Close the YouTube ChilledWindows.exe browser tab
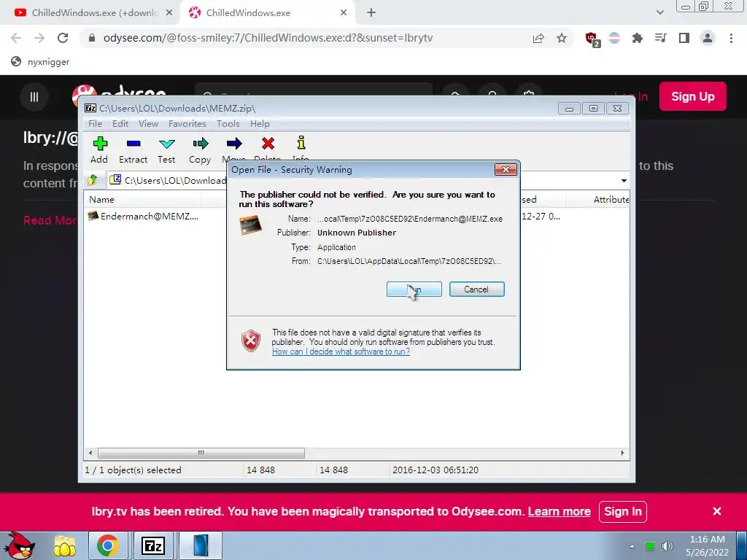The height and width of the screenshot is (560, 747). point(169,13)
